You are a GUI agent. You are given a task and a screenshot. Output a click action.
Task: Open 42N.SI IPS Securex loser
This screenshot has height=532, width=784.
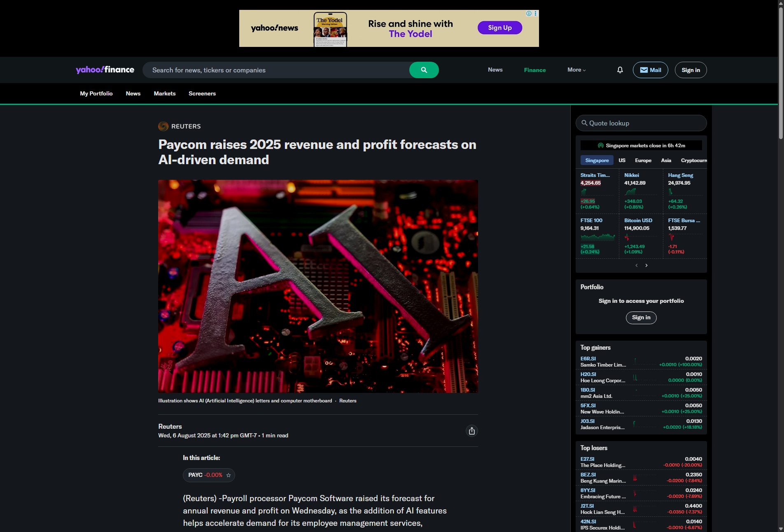coord(641,525)
